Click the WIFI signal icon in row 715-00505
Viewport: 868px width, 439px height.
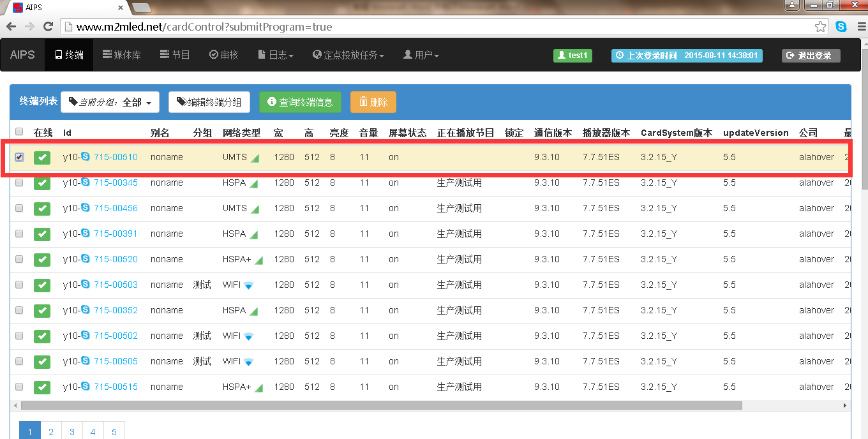click(248, 362)
